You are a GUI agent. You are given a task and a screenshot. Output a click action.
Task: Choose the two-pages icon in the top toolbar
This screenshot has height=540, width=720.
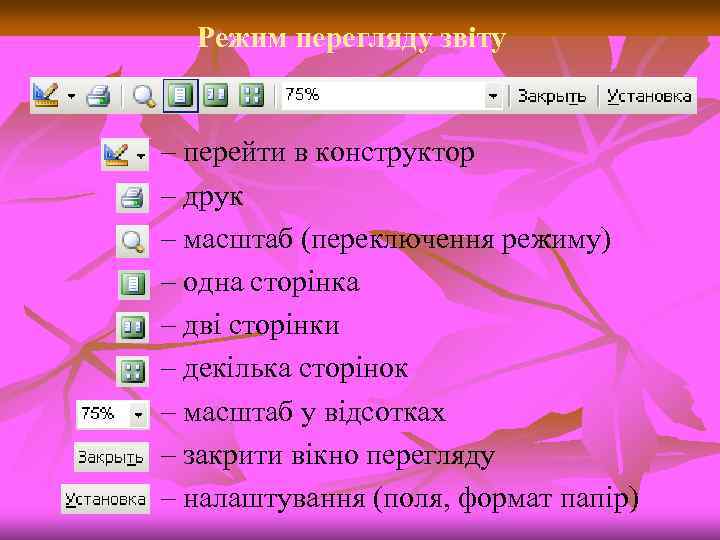(x=215, y=95)
